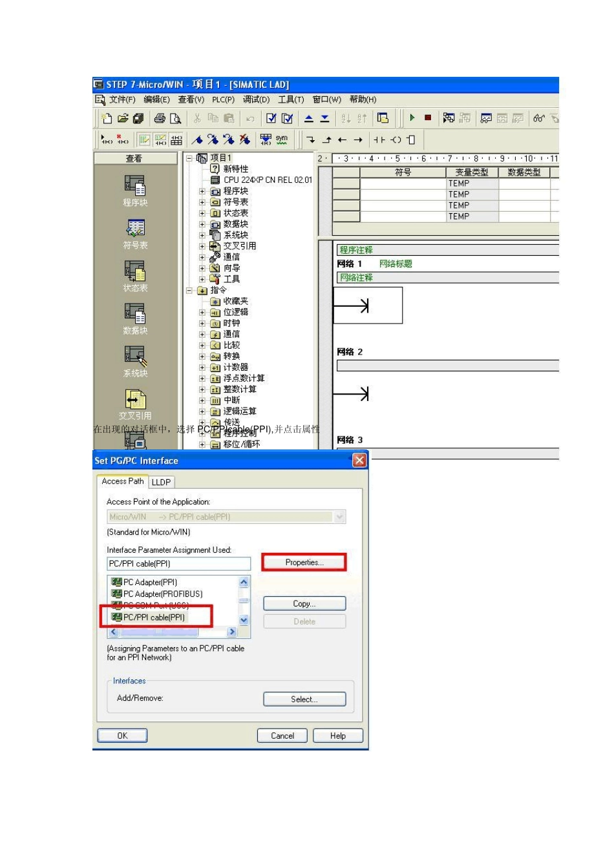Open 系统块 in the view sidebar
Screen dimensions: 614x868
[x=135, y=362]
